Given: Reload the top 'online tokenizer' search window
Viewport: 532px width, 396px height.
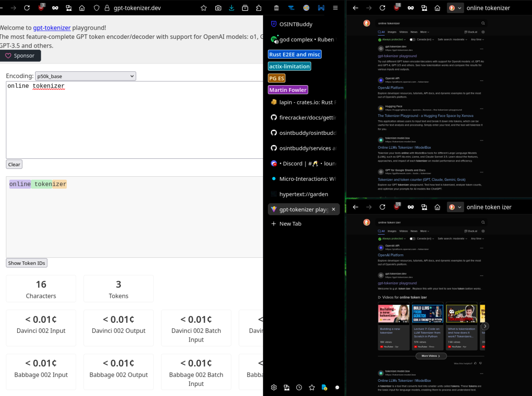Looking at the screenshot, I should [x=382, y=8].
